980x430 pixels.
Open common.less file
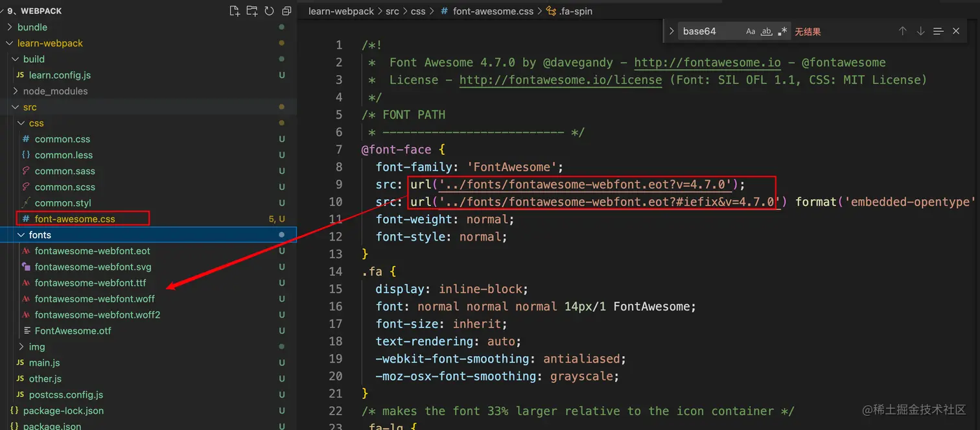[64, 155]
